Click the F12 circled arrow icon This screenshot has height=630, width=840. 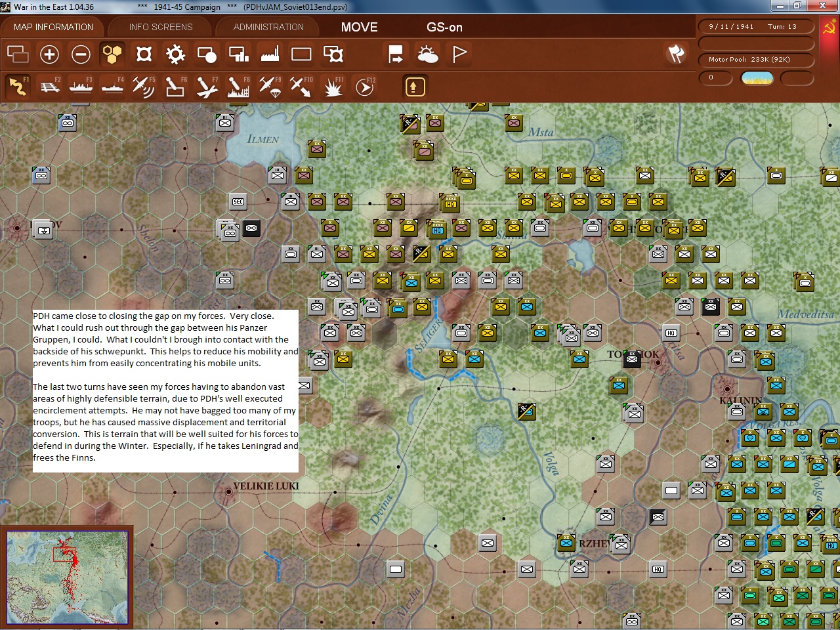point(364,86)
